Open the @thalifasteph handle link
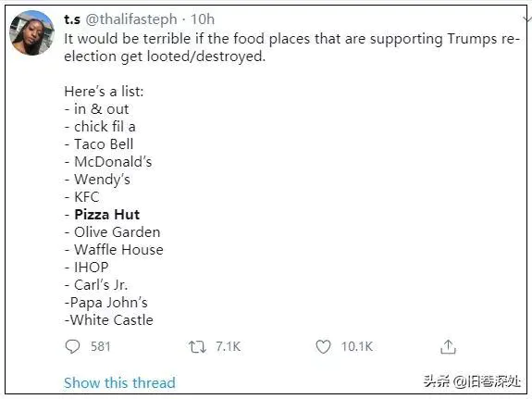532x399 pixels. pyautogui.click(x=131, y=19)
